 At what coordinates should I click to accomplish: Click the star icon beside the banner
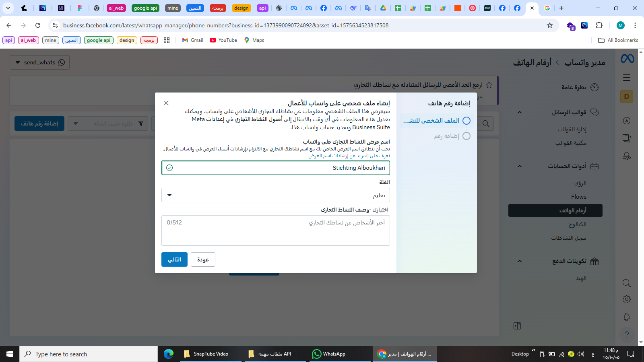click(x=489, y=85)
